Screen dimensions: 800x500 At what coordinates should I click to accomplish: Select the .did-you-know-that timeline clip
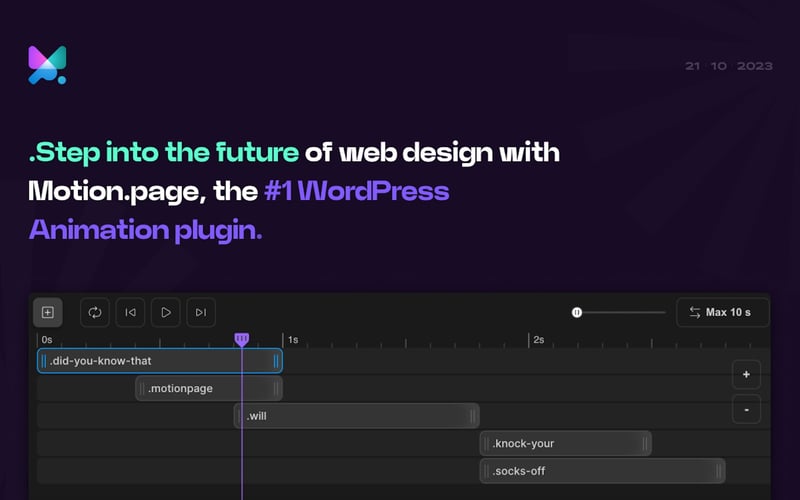click(160, 361)
